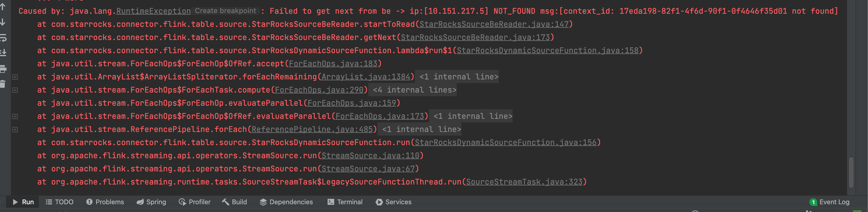Expand ReferencePipeline.forEach fold gutter icon

click(15, 129)
